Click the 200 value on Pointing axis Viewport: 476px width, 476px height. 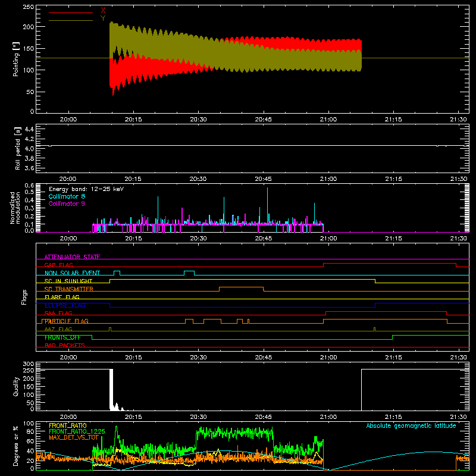click(29, 27)
